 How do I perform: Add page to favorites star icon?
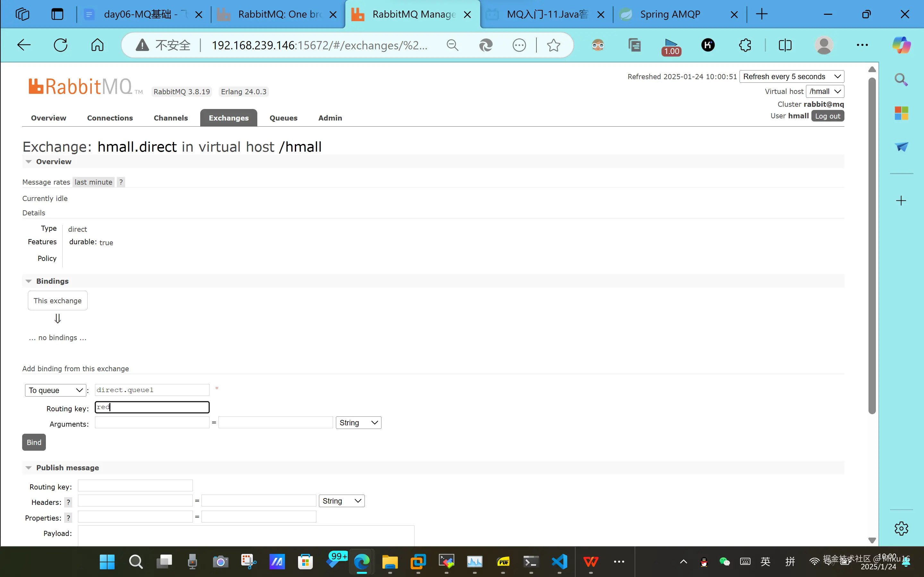pos(553,46)
